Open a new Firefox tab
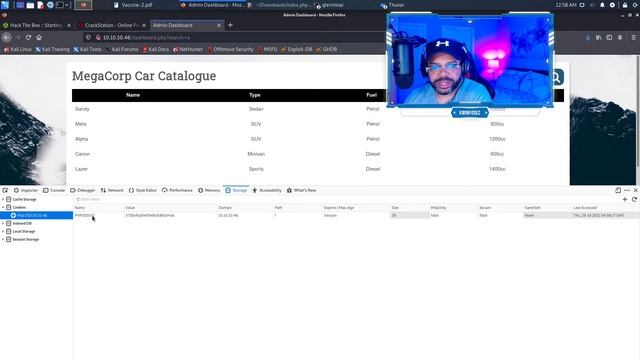640x360 pixels. point(230,25)
